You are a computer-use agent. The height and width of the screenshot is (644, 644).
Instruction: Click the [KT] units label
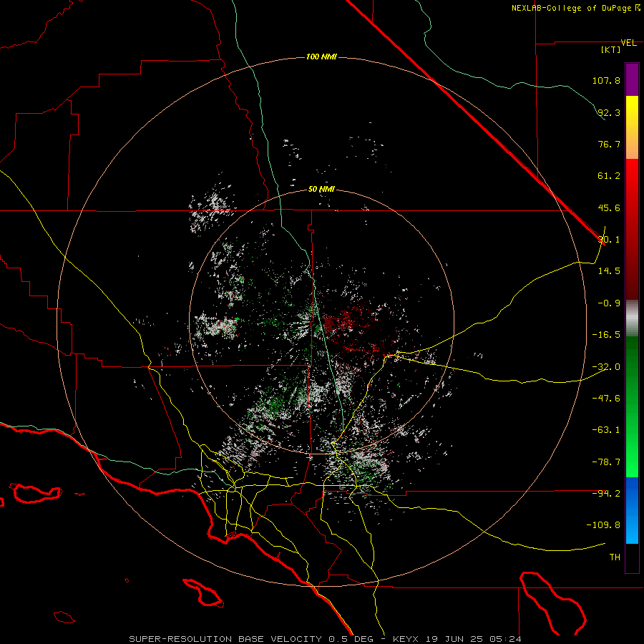pos(611,49)
